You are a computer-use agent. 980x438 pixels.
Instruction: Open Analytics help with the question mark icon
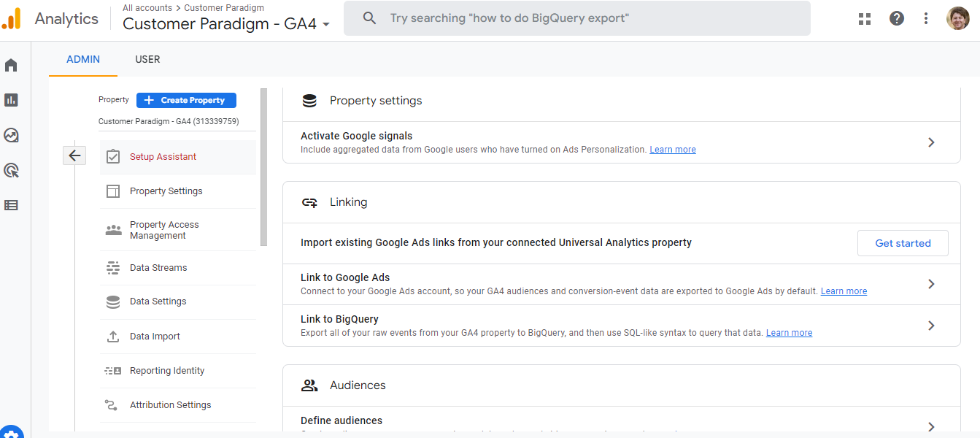coord(896,18)
